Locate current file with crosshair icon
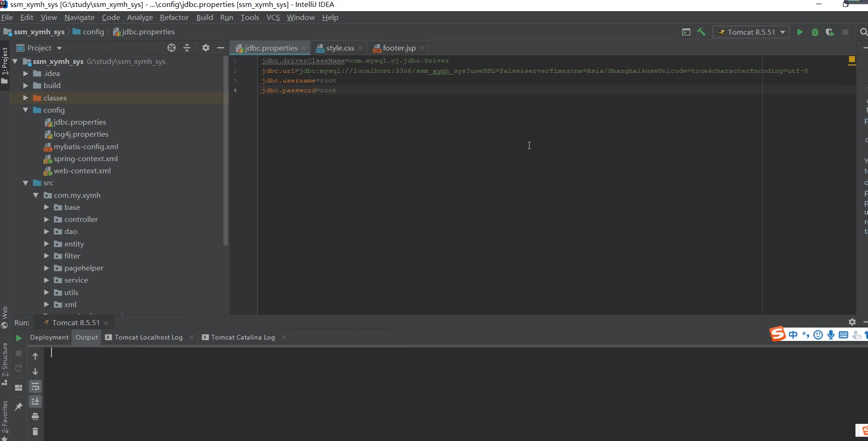Image resolution: width=868 pixels, height=441 pixels. pyautogui.click(x=172, y=48)
